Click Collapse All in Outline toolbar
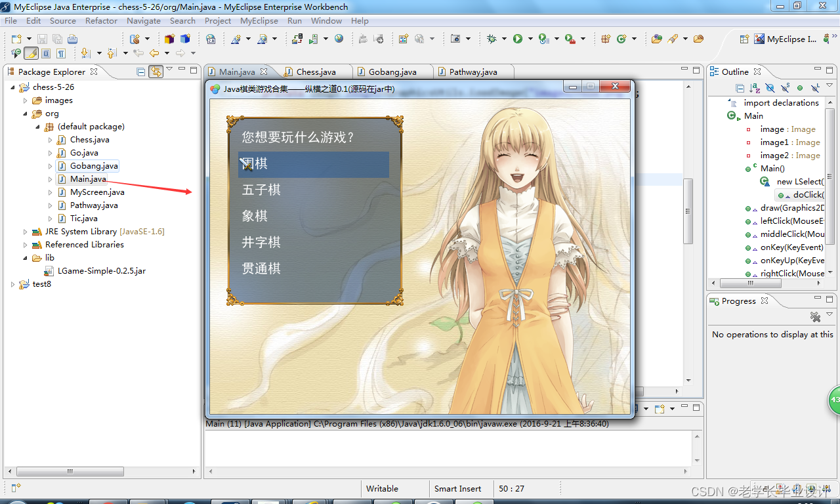This screenshot has width=840, height=504. (x=740, y=88)
